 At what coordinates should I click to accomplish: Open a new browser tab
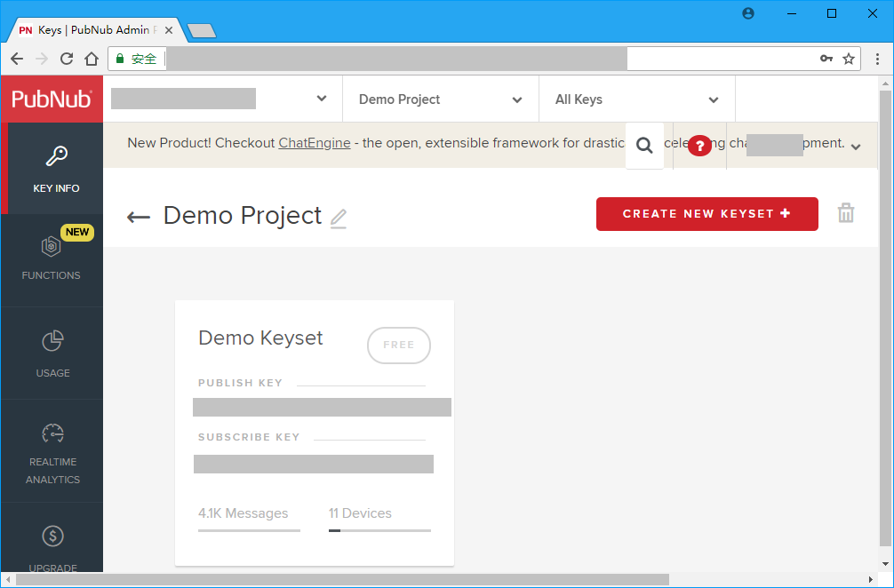[x=202, y=31]
